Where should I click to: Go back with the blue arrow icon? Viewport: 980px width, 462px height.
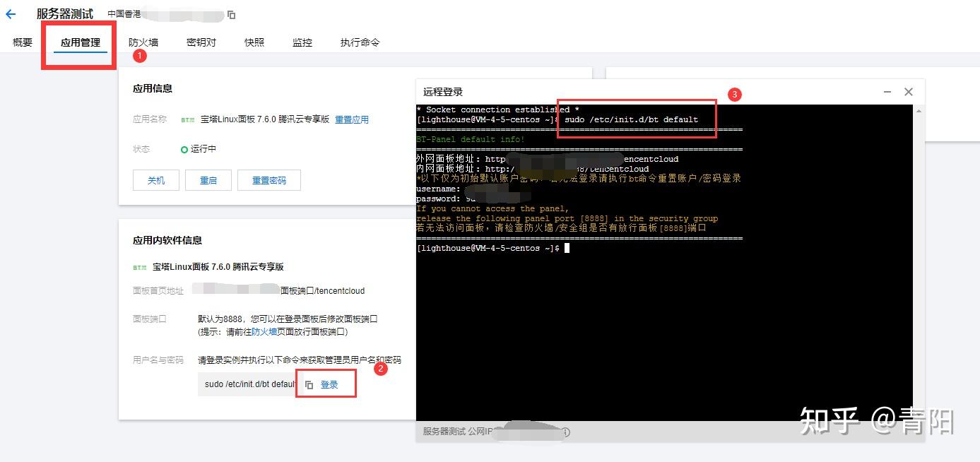click(11, 14)
